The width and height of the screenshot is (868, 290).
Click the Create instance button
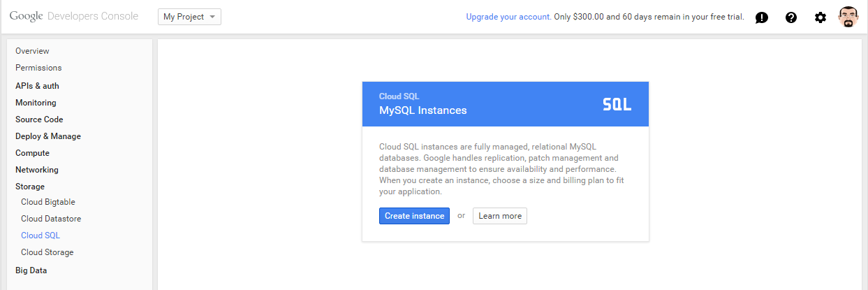point(414,216)
